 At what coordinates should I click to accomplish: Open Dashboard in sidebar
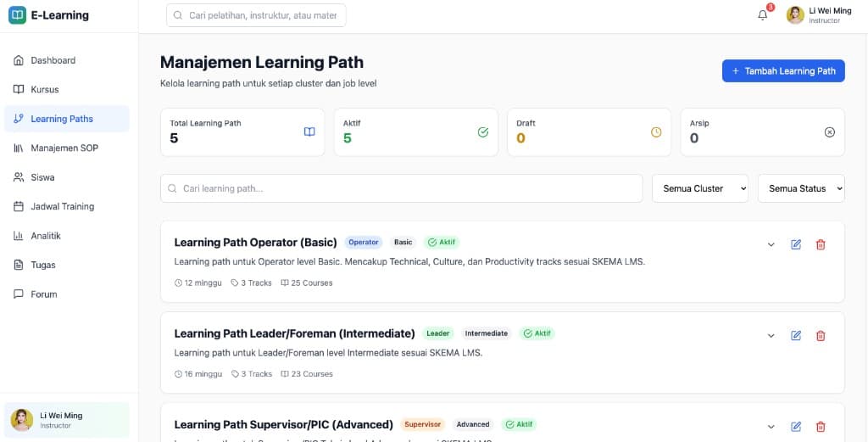(67, 60)
